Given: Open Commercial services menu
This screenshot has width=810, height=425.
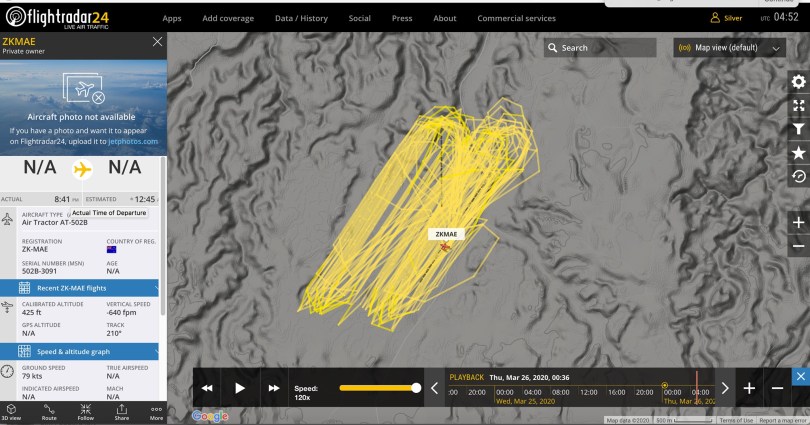Looking at the screenshot, I should click(516, 18).
